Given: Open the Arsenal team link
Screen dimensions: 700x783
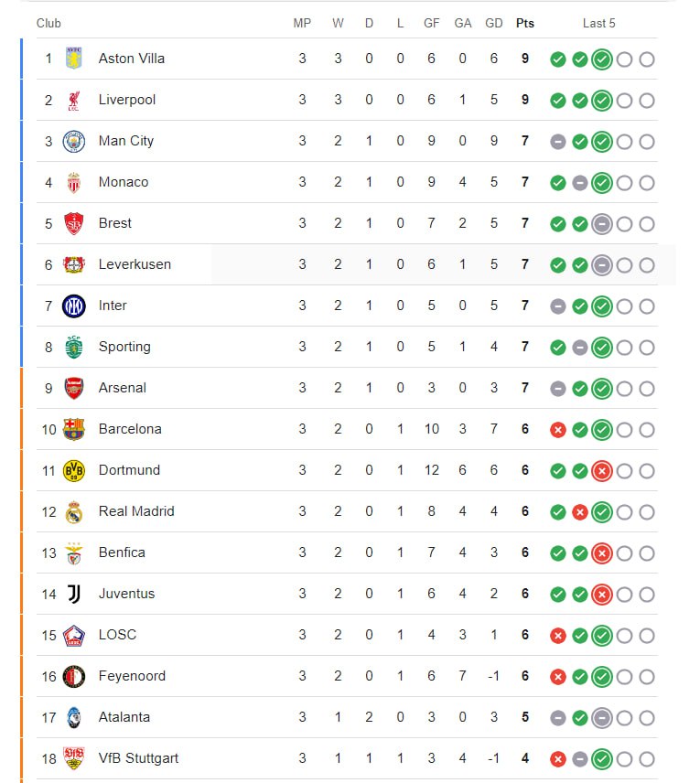Looking at the screenshot, I should coord(123,388).
